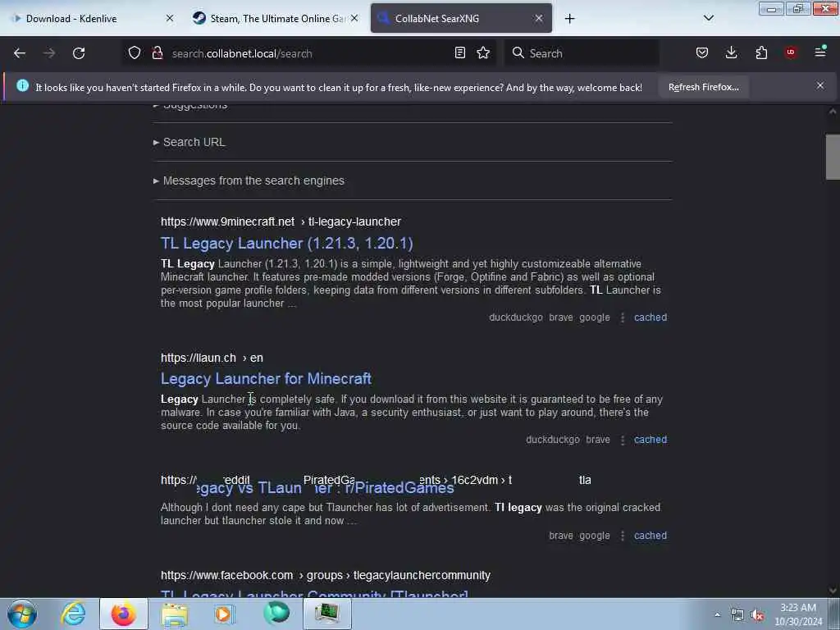Image resolution: width=840 pixels, height=630 pixels.
Task: Expand Messages from the search engines
Action: tap(249, 180)
